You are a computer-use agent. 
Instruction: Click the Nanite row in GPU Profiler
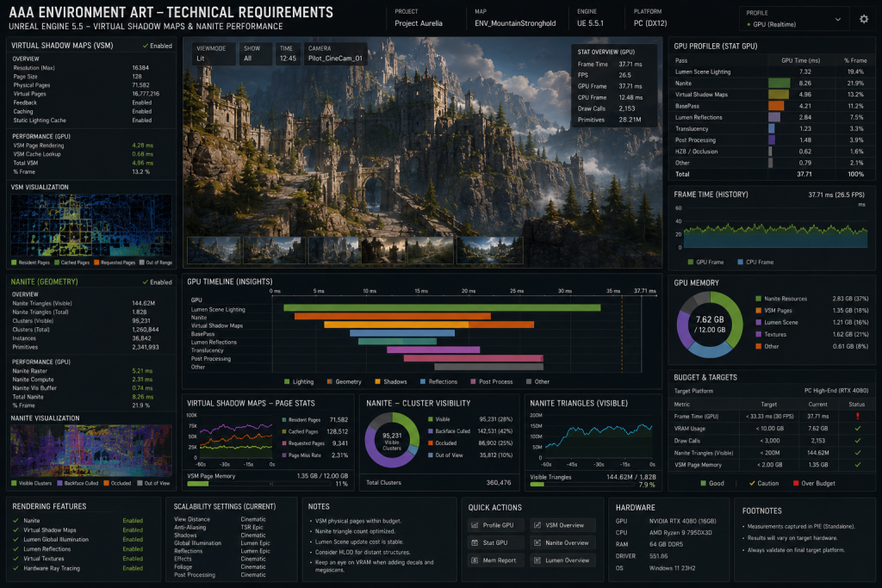tap(771, 84)
